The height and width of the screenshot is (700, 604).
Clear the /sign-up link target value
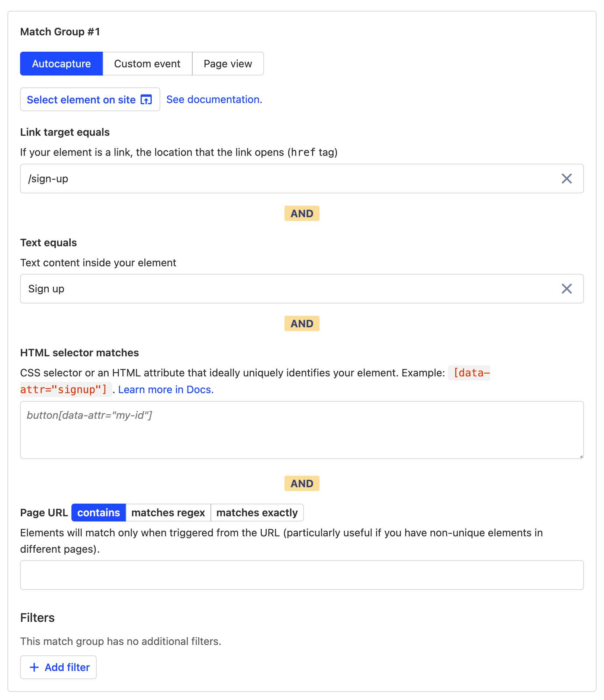(566, 179)
